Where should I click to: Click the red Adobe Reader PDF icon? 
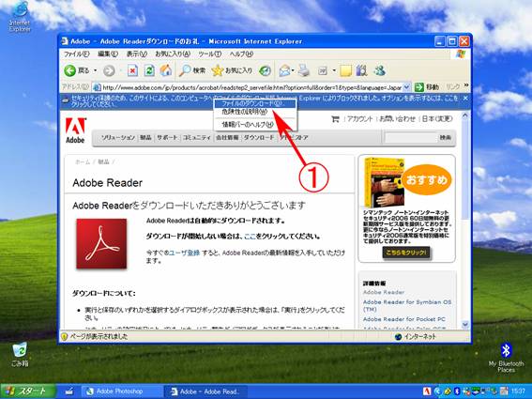point(101,243)
